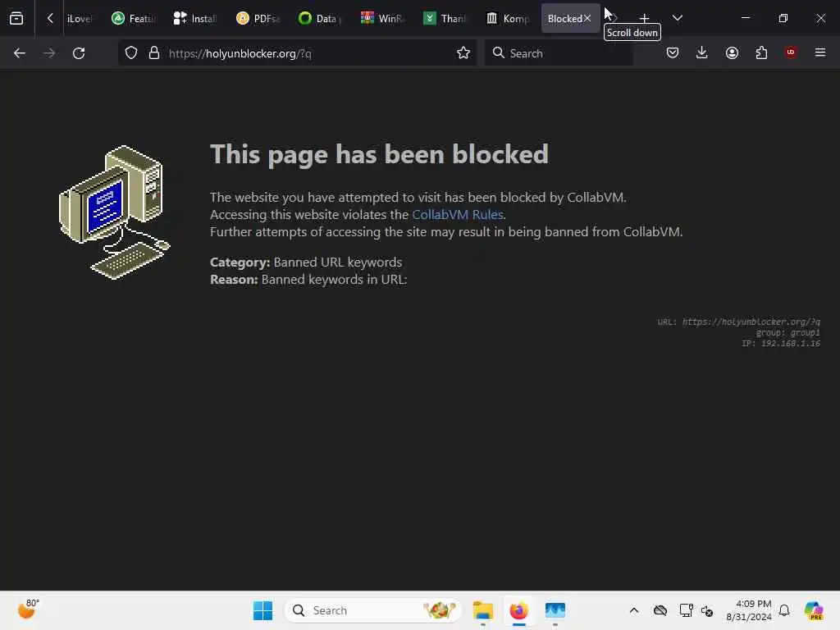The height and width of the screenshot is (630, 840).
Task: Open the weather widget showing 80°
Action: [x=29, y=609]
